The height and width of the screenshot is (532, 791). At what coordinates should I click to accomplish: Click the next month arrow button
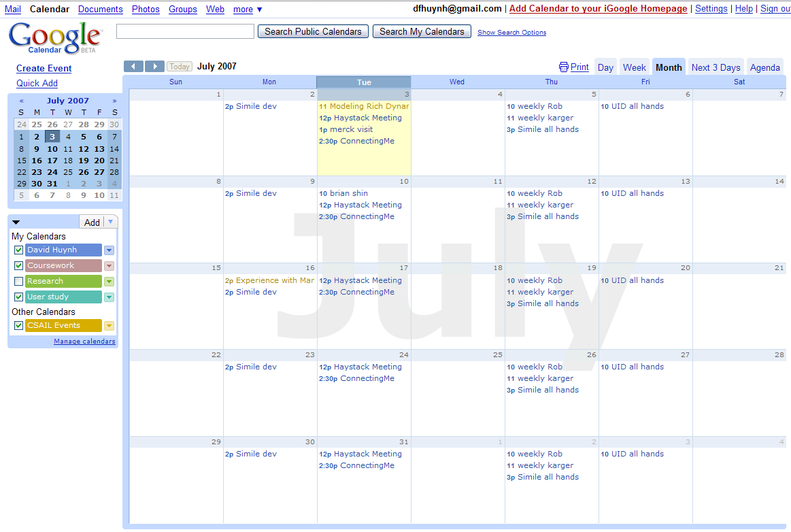tap(154, 66)
